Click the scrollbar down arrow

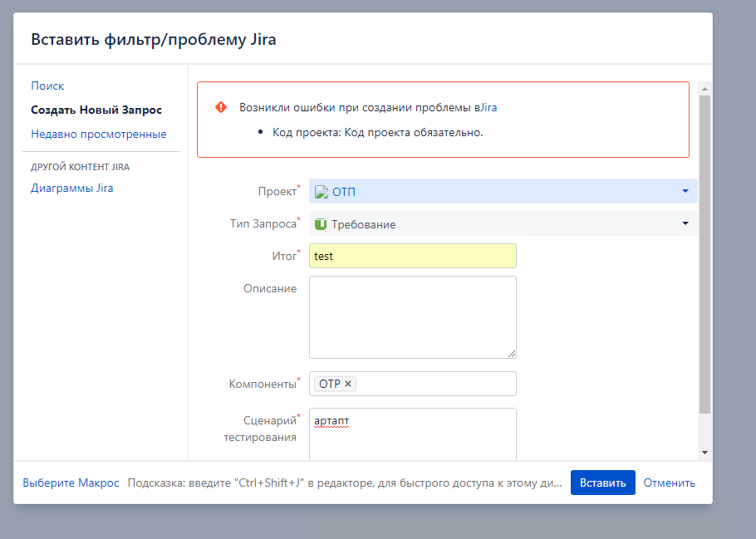click(x=704, y=453)
